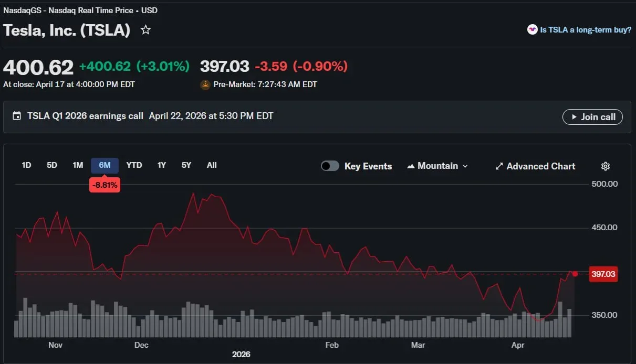Click the expand arrows icon for Advanced Chart
The height and width of the screenshot is (364, 636).
click(499, 166)
